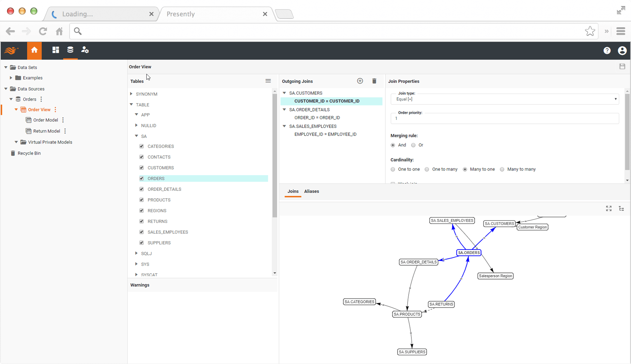Uncheck the CONTACTS table checkbox
Viewport: 631px width, 364px height.
(x=142, y=157)
